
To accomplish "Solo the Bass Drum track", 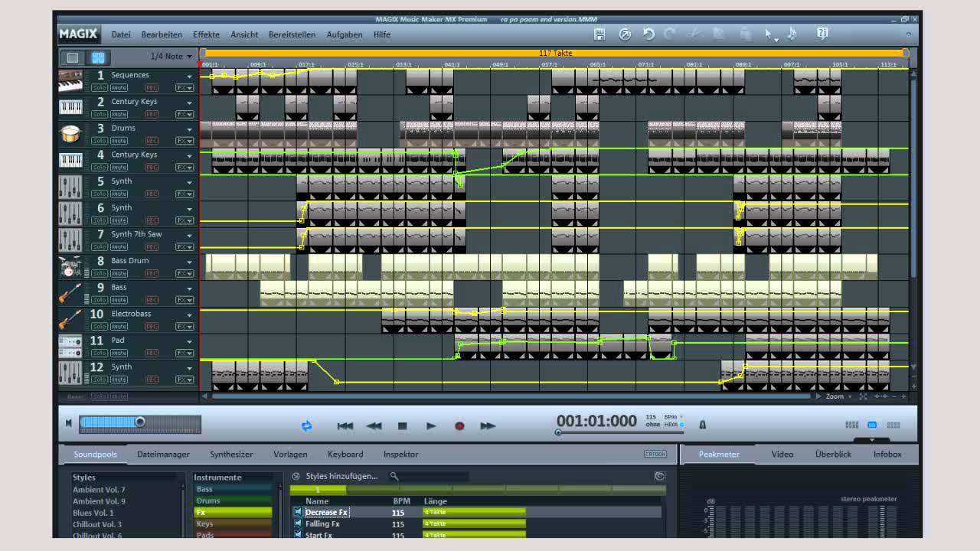I will click(x=100, y=273).
